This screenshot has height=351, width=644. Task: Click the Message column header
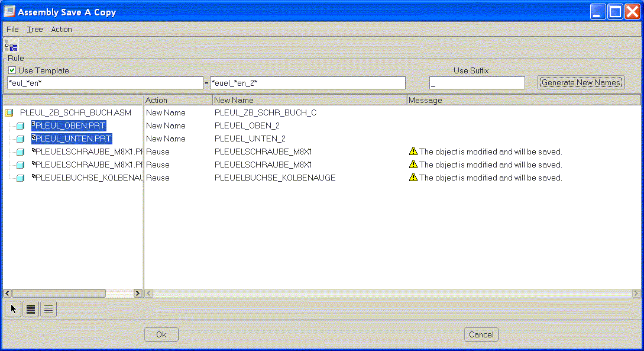(x=524, y=100)
